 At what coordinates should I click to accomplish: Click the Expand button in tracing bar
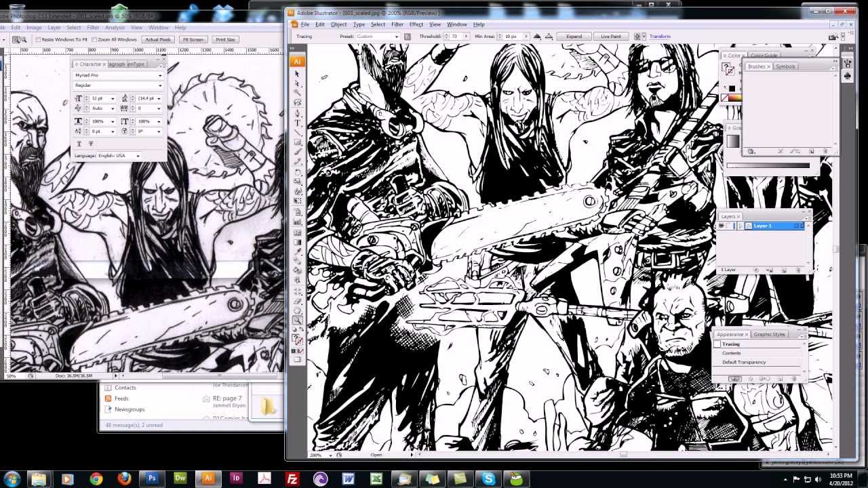coord(574,37)
